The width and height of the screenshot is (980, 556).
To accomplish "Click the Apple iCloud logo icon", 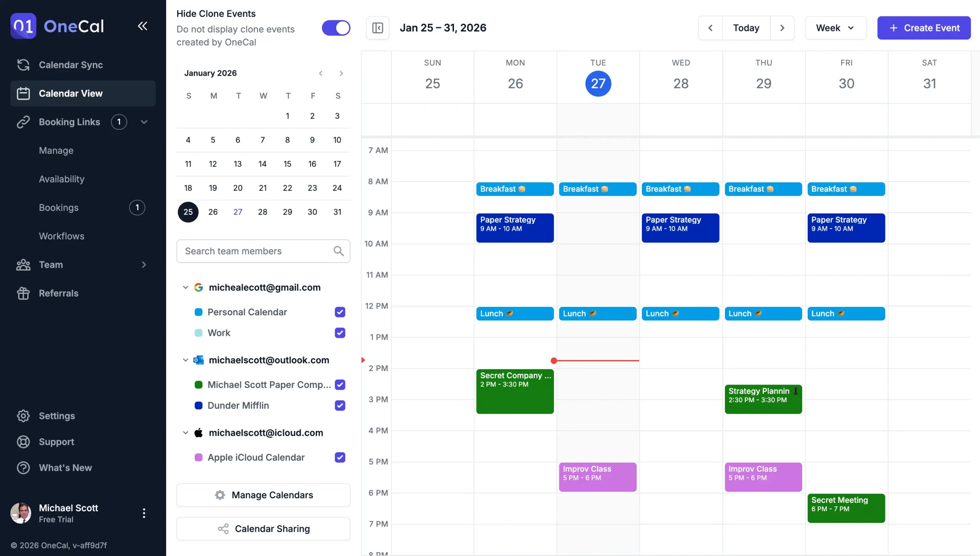I will [x=198, y=433].
